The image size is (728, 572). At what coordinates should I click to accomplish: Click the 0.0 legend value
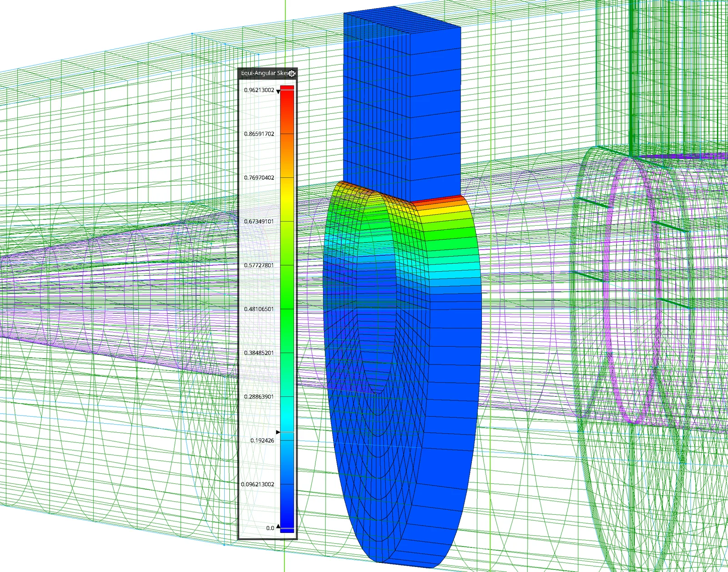click(270, 528)
